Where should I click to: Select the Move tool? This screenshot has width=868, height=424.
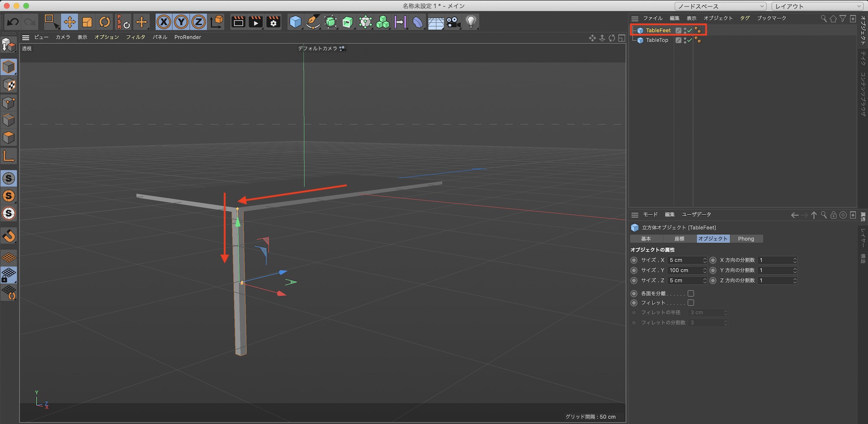tap(69, 22)
